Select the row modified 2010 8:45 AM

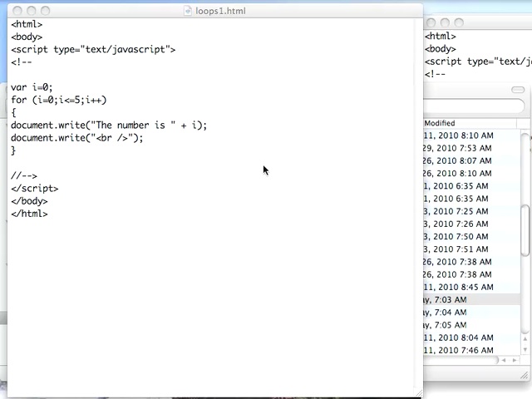tap(471, 287)
